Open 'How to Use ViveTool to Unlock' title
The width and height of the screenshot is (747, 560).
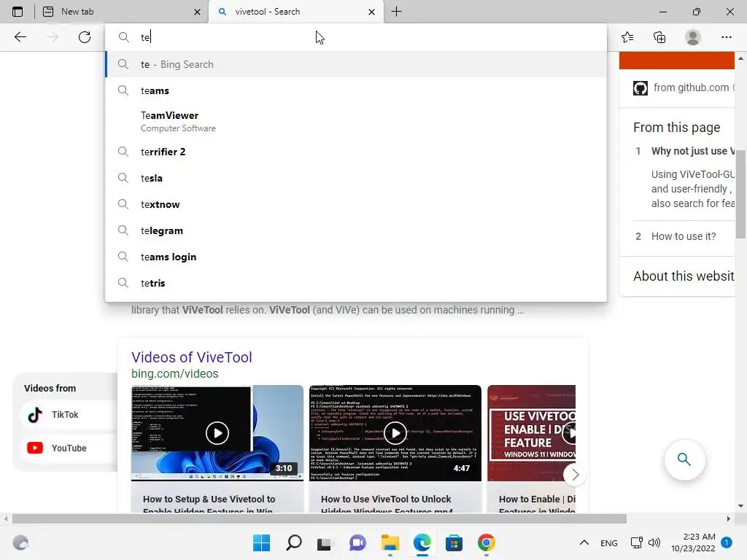(387, 504)
